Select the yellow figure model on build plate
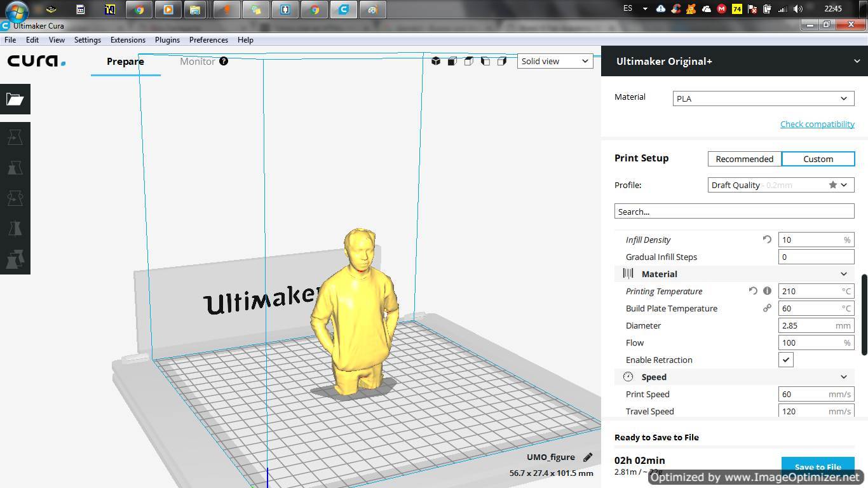 click(355, 311)
